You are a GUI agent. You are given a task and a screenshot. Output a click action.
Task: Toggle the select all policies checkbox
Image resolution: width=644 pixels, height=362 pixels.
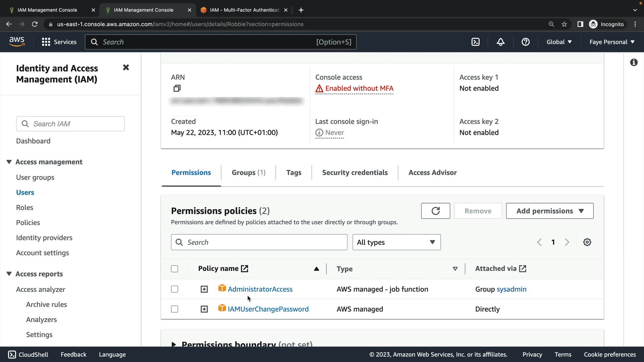[x=174, y=269]
